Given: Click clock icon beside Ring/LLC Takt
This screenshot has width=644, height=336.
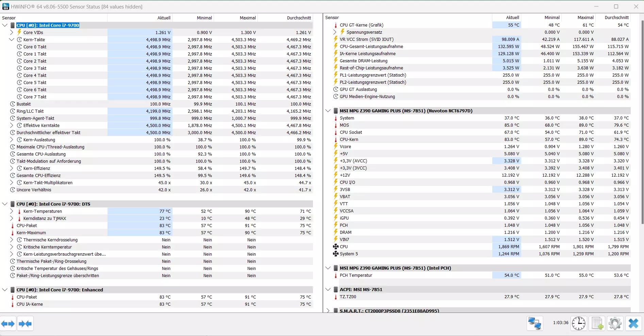Looking at the screenshot, I should 13,111.
